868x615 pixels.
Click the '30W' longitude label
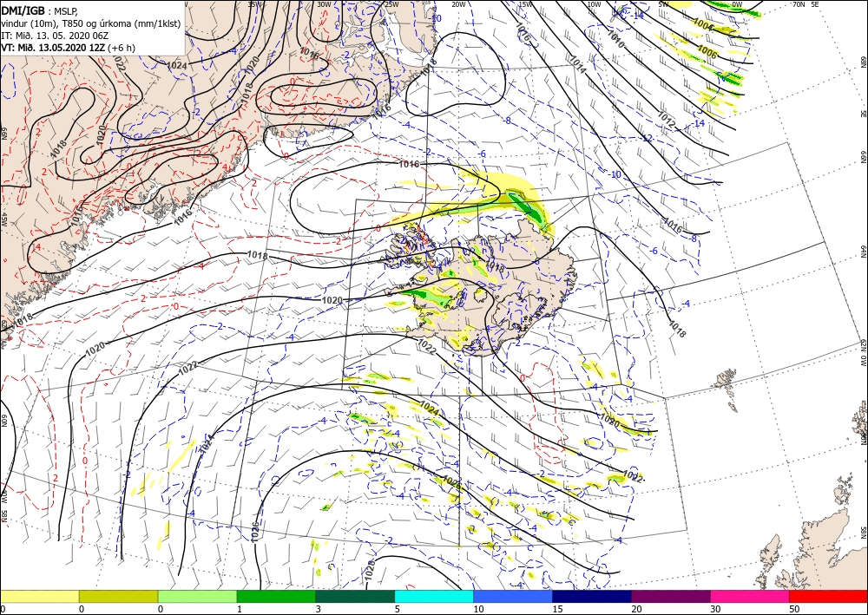point(324,4)
